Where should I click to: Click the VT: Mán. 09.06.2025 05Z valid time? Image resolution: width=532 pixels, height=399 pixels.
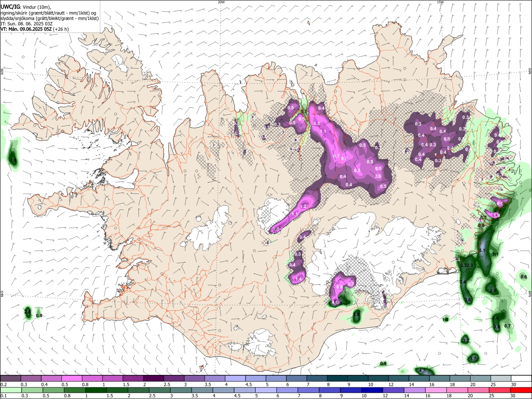pos(34,29)
